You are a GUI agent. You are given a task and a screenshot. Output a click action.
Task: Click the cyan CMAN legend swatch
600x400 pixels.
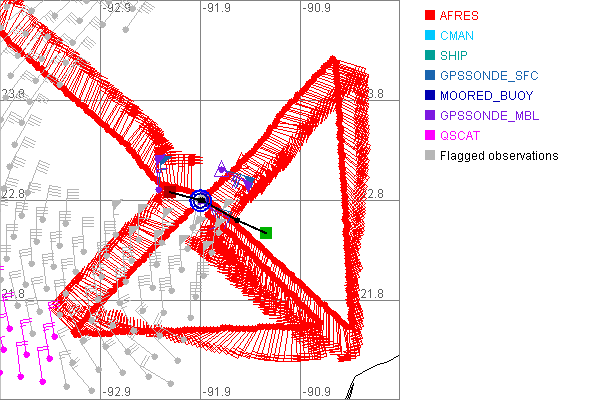[430, 36]
